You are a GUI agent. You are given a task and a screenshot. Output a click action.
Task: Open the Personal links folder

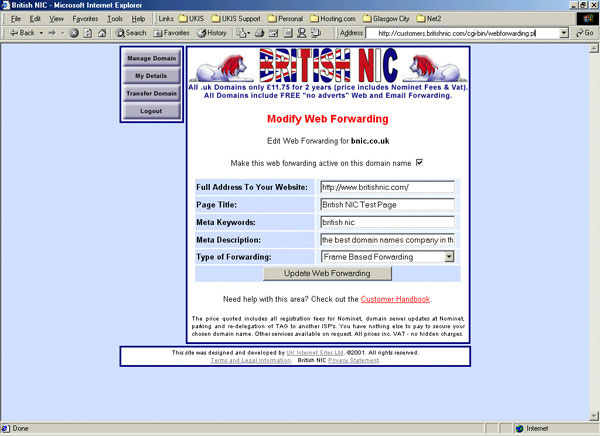pyautogui.click(x=285, y=18)
